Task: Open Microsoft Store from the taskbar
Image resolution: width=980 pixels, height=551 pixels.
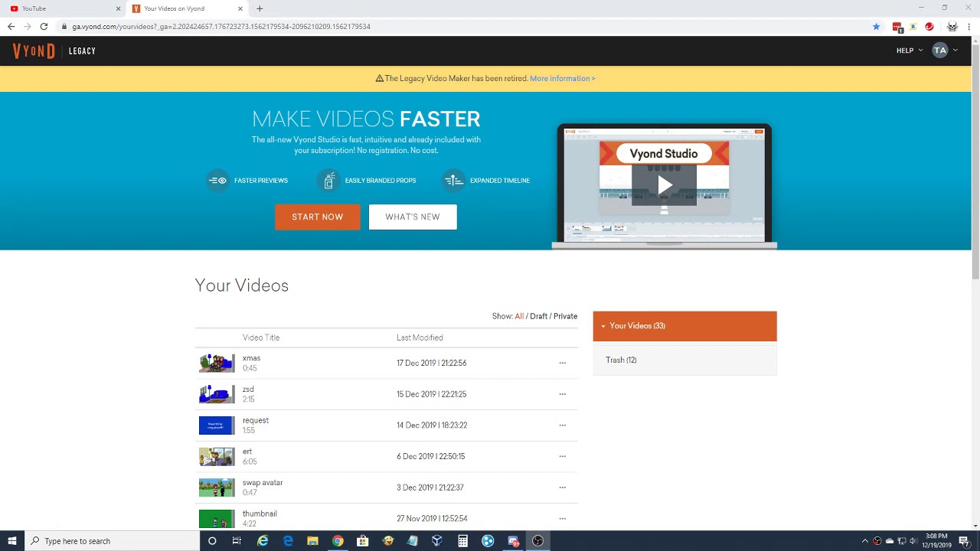Action: pos(362,541)
